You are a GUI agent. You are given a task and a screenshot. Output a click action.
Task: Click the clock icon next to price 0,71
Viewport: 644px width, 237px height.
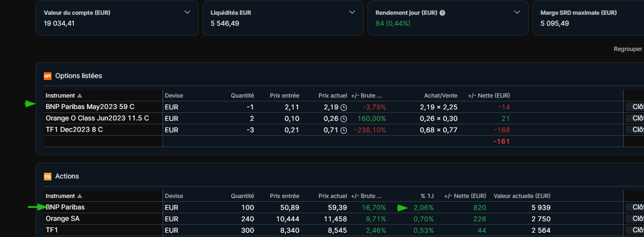pyautogui.click(x=344, y=130)
